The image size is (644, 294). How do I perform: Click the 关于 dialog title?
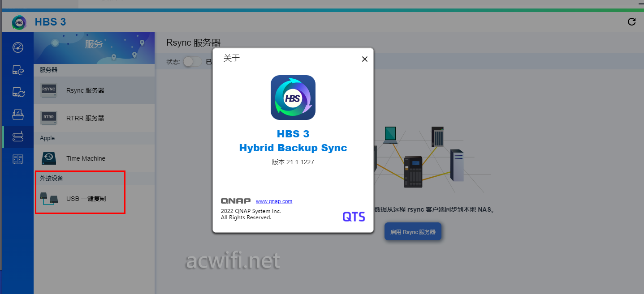coord(232,58)
